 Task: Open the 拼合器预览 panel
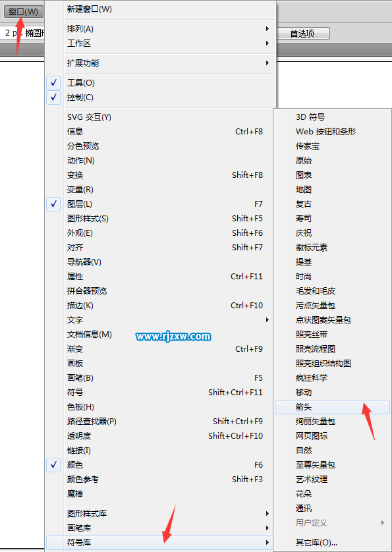160,290
